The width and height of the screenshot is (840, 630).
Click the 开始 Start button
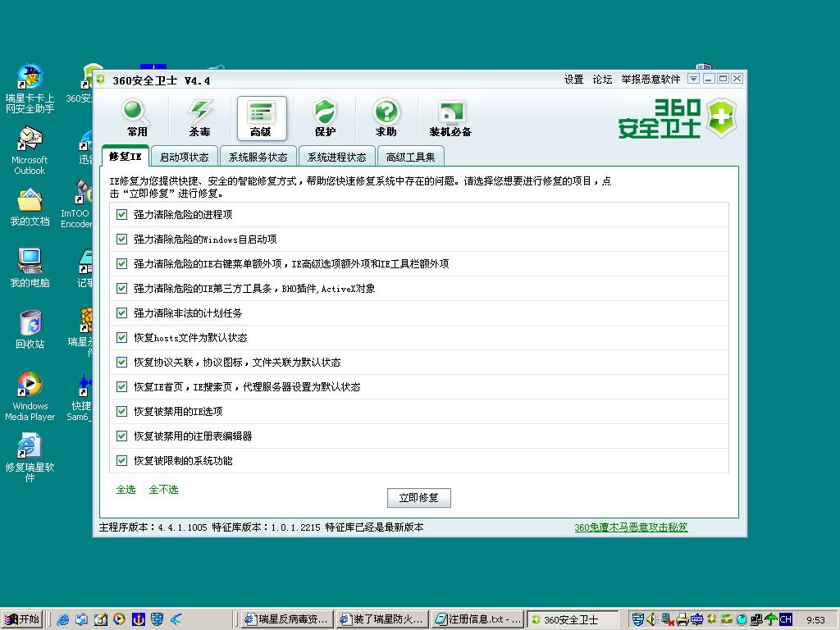click(22, 619)
